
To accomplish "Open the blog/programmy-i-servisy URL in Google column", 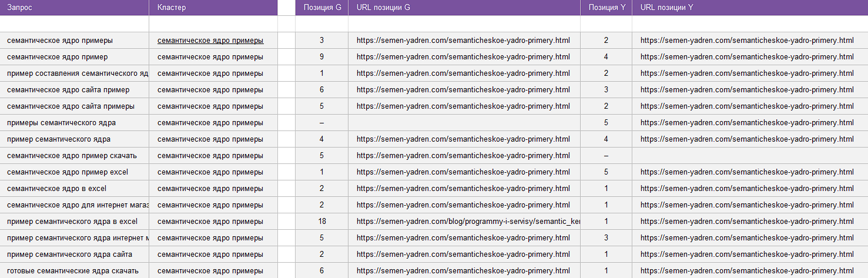I will [x=468, y=222].
